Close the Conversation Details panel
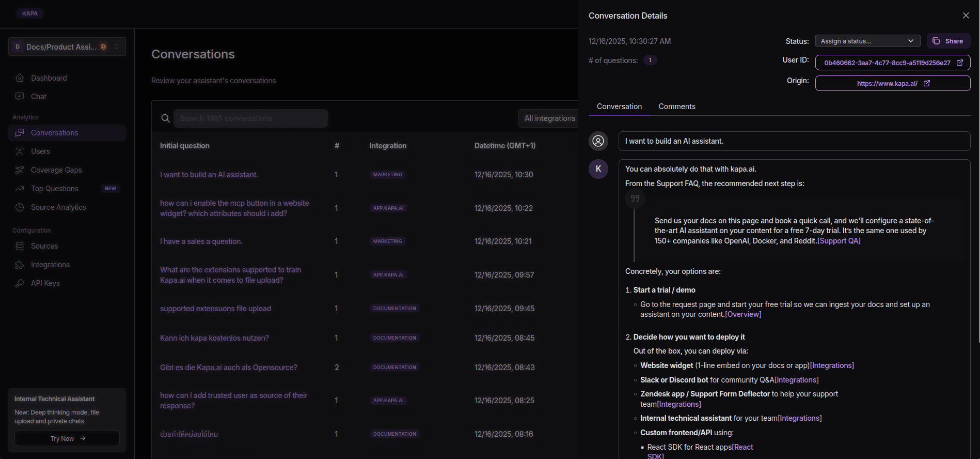This screenshot has width=980, height=459. [966, 16]
